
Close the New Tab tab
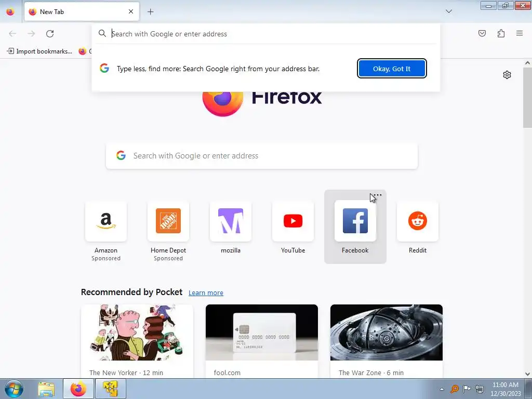[x=131, y=11]
